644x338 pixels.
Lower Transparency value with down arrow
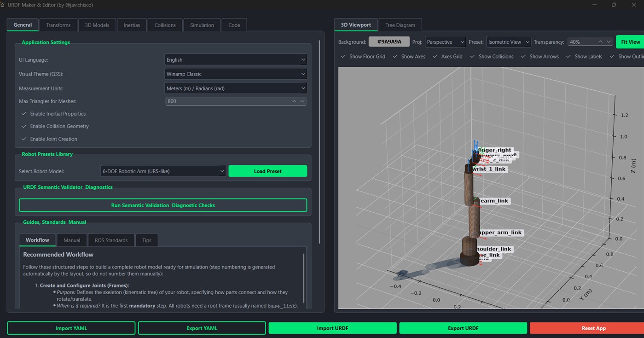(x=609, y=42)
